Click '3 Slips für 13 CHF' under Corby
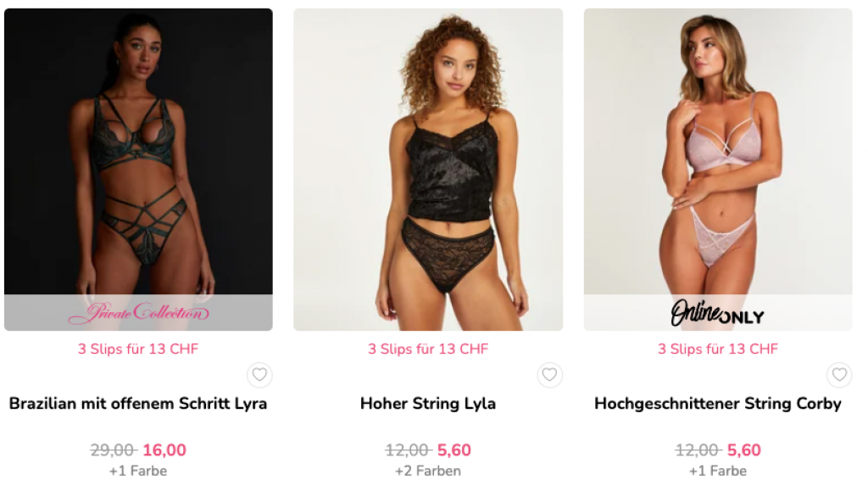868x486 pixels. [x=718, y=349]
